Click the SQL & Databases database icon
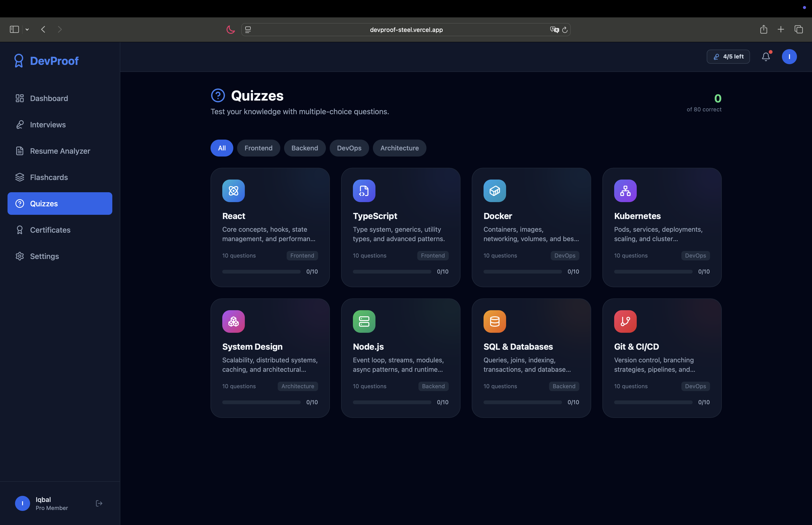Viewport: 812px width, 525px height. pos(494,321)
